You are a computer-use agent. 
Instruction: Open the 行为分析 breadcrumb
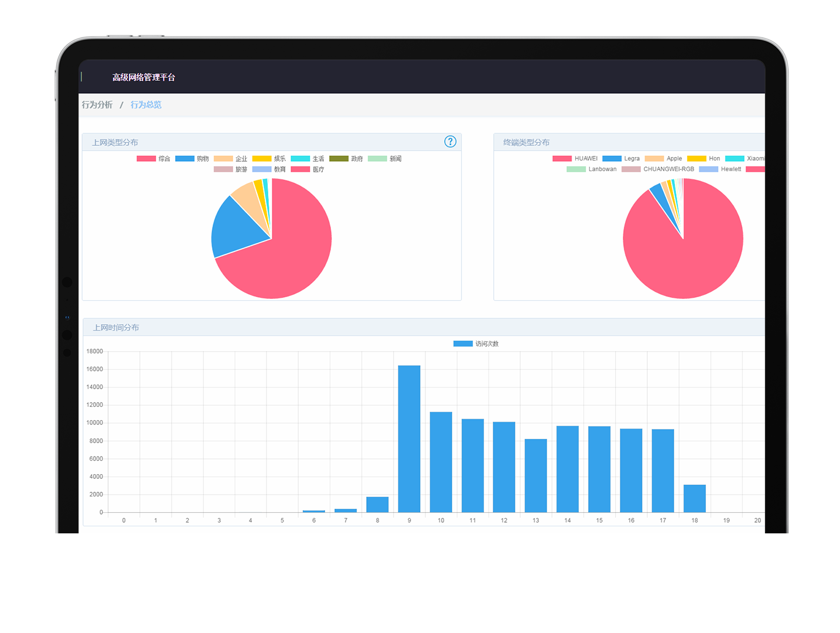(x=97, y=105)
